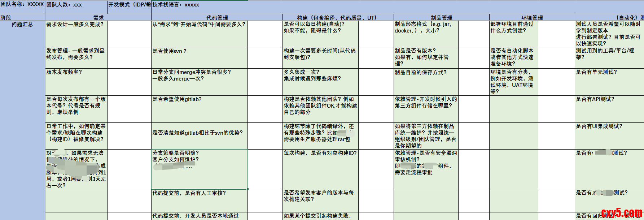
Task: Click the fill handle of the selected cell
Action: point(248,189)
